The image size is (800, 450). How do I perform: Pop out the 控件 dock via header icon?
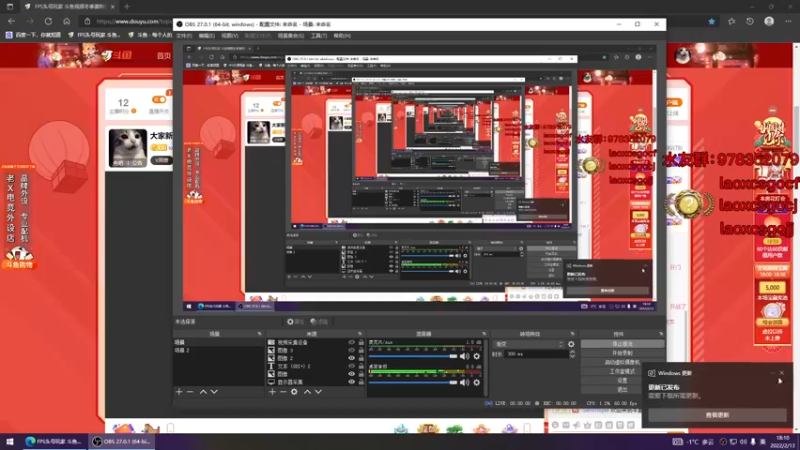click(x=661, y=334)
